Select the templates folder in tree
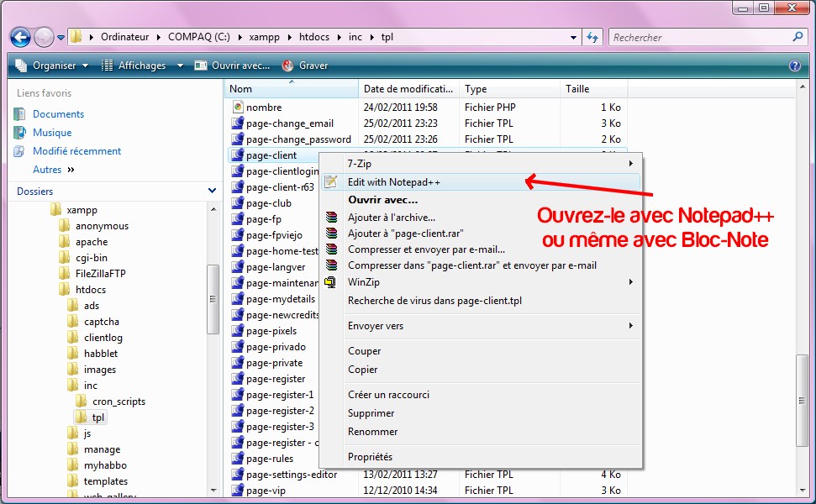 106,481
